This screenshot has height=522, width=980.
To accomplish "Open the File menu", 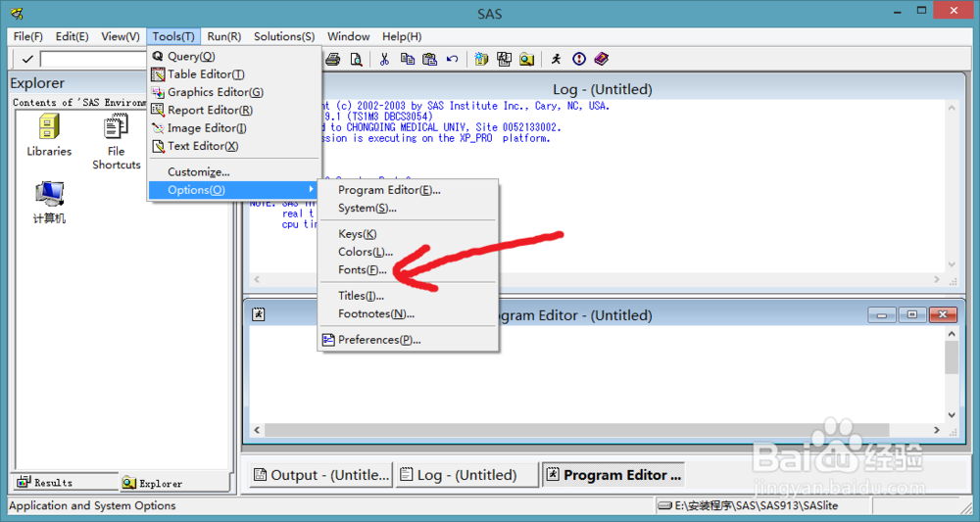I will pos(28,36).
